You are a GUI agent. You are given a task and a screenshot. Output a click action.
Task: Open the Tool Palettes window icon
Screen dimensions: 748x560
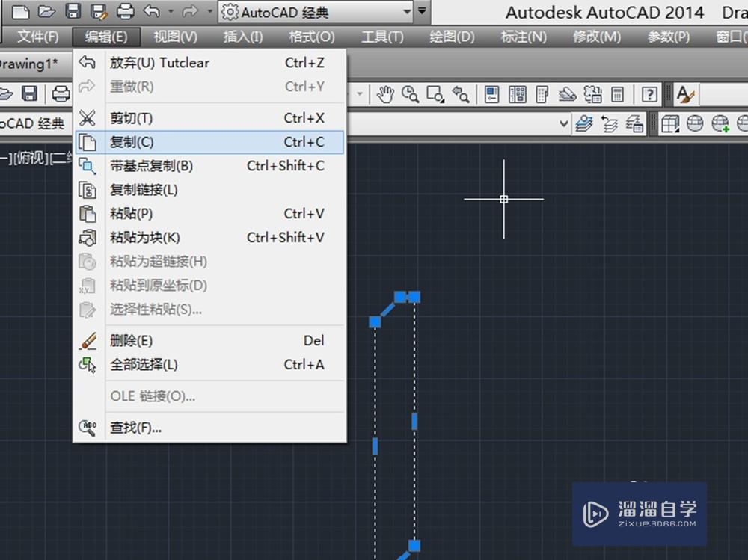[x=542, y=94]
